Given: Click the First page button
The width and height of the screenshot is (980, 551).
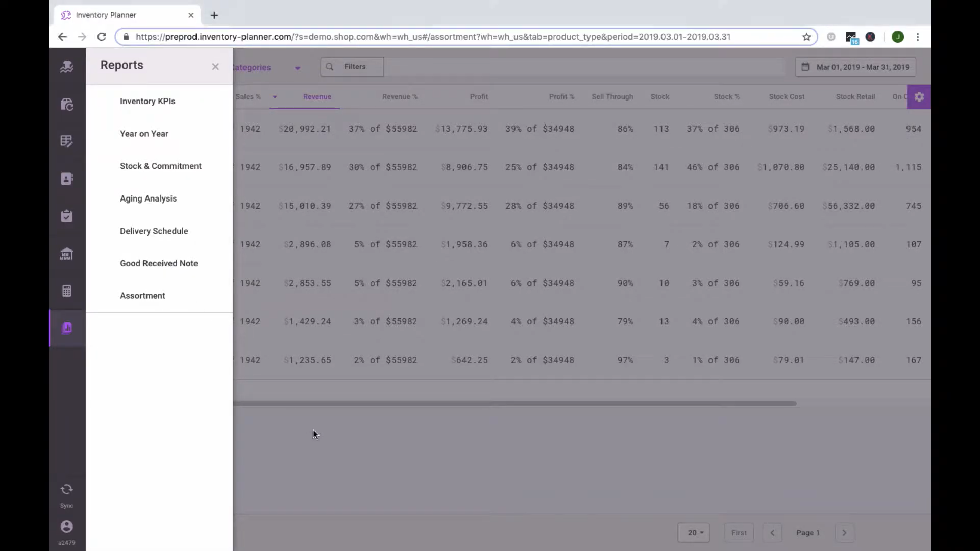Looking at the screenshot, I should (x=739, y=533).
